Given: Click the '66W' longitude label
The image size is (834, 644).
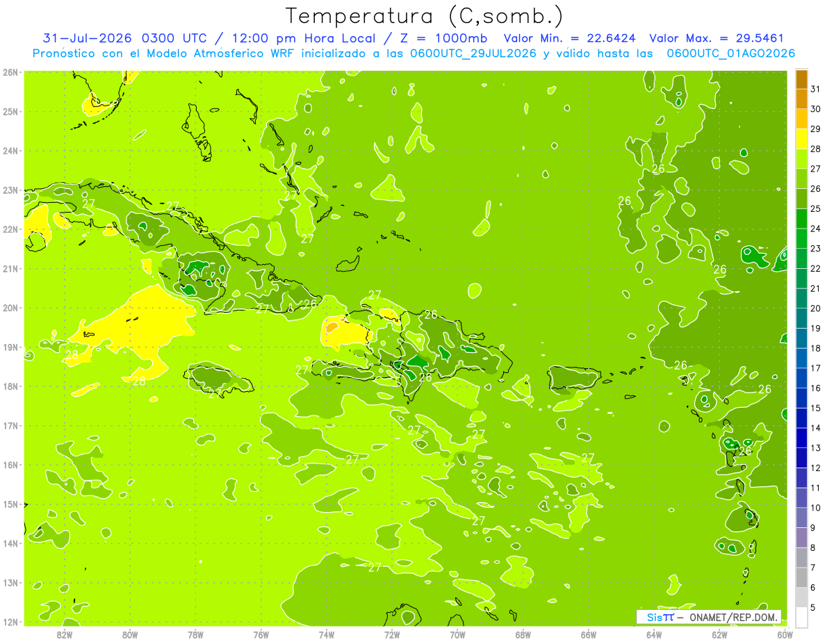Looking at the screenshot, I should tap(589, 634).
